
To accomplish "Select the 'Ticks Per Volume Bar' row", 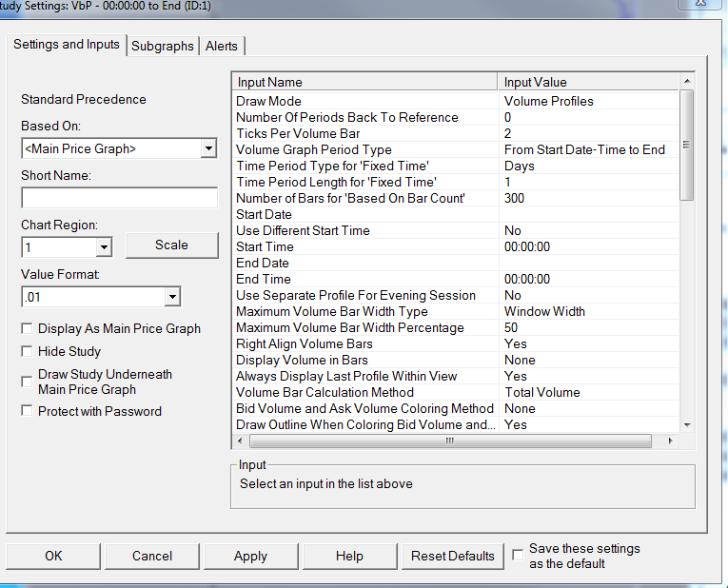I will pyautogui.click(x=456, y=133).
